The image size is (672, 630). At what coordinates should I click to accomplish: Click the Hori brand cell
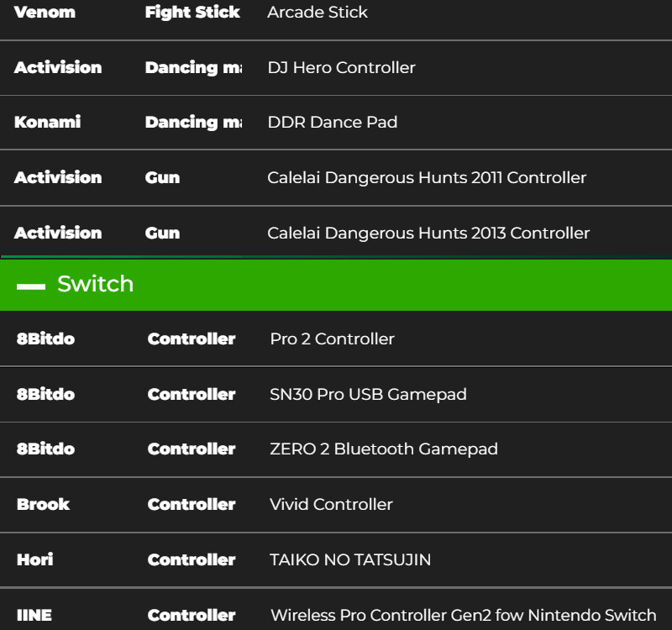click(x=34, y=559)
